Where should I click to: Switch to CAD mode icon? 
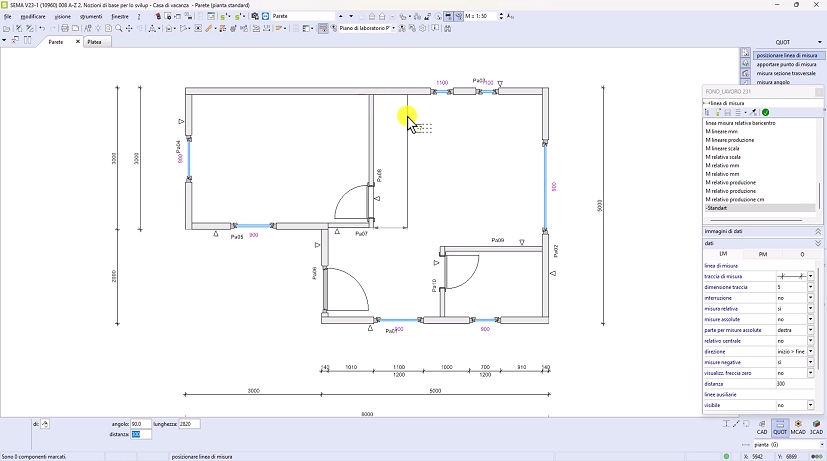click(x=761, y=426)
